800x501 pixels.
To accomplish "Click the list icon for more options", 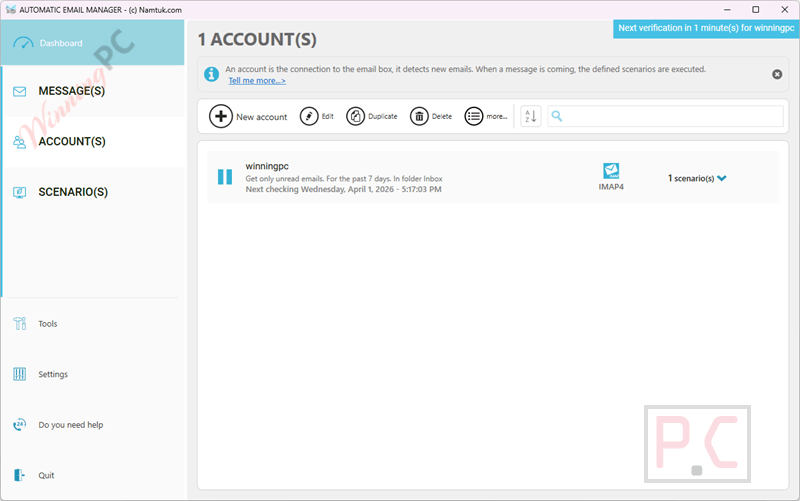I will [473, 116].
